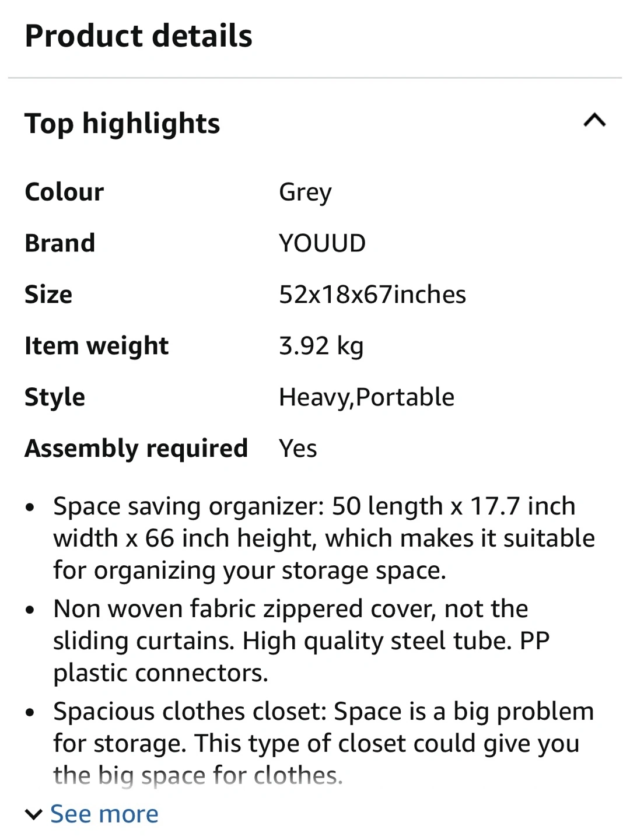The height and width of the screenshot is (840, 630).
Task: Select the Brand label
Action: (x=60, y=243)
